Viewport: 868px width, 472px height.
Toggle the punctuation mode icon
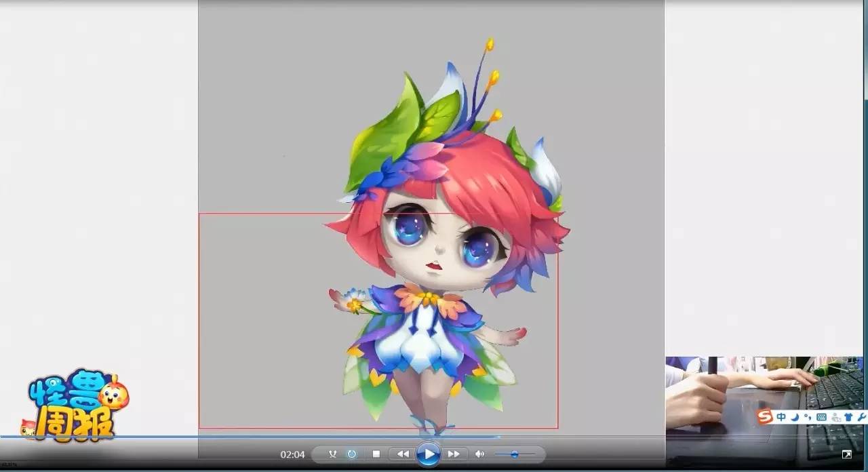point(808,417)
